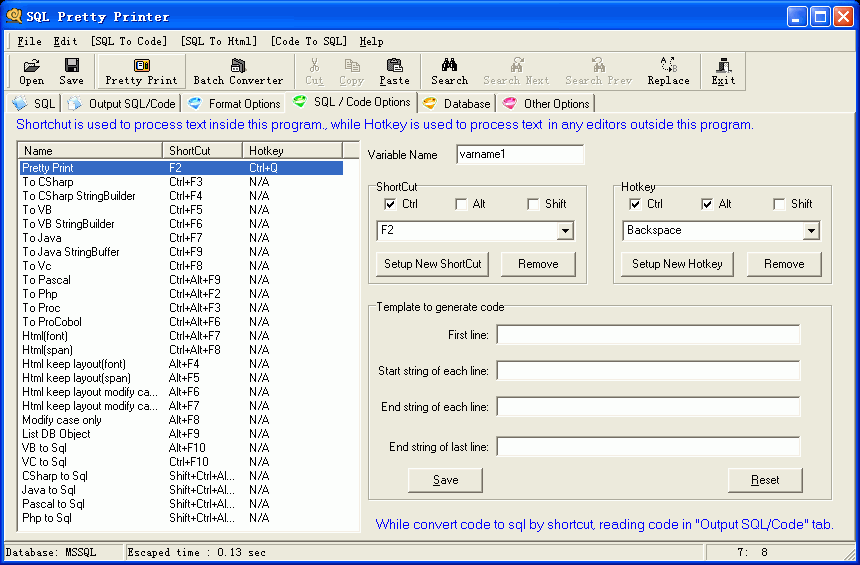This screenshot has width=860, height=565.
Task: Click the Search Next toolbar icon
Action: [516, 71]
